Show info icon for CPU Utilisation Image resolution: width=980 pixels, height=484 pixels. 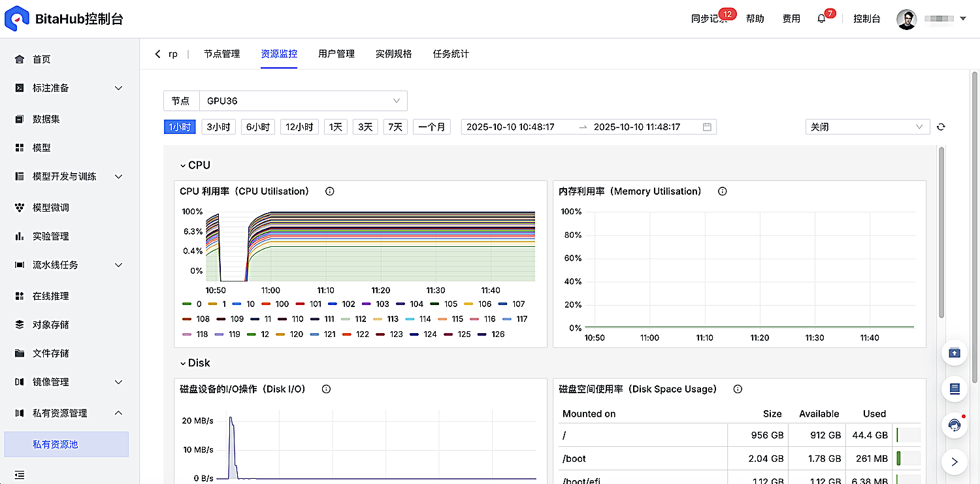pos(330,191)
